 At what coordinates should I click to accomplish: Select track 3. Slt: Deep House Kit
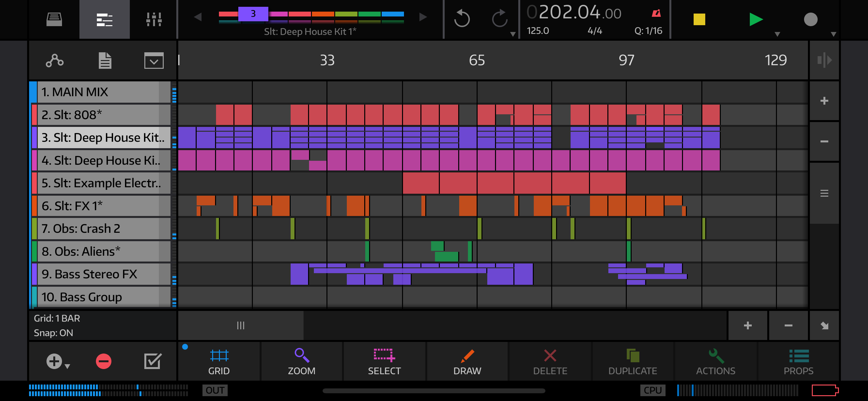(x=104, y=138)
